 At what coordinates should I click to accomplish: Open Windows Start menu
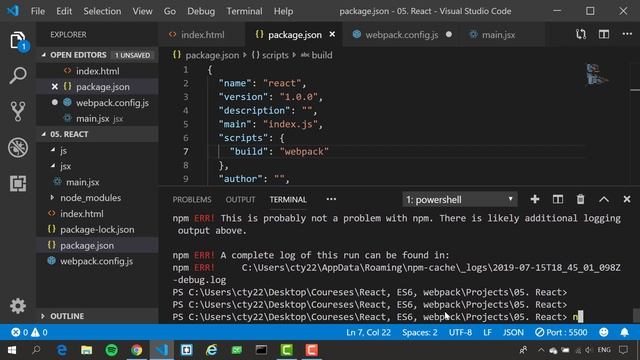12,350
